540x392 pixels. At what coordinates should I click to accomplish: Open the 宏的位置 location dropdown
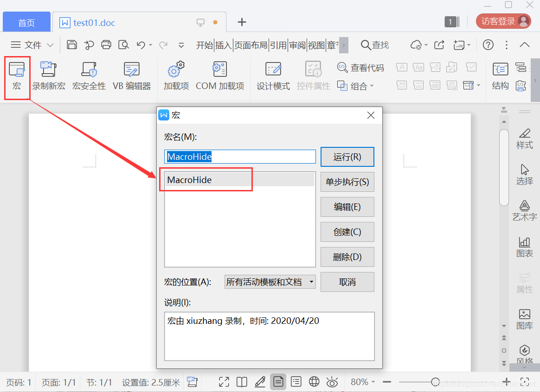pos(270,282)
